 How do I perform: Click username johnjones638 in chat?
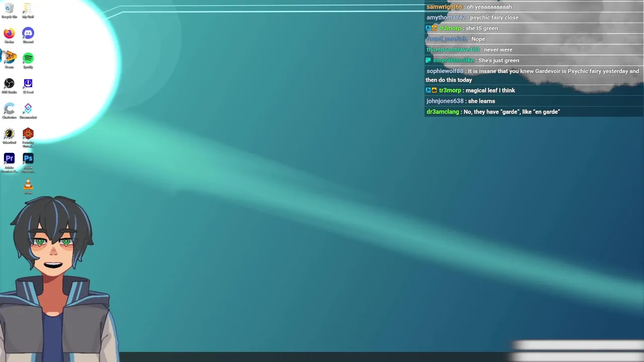(445, 101)
